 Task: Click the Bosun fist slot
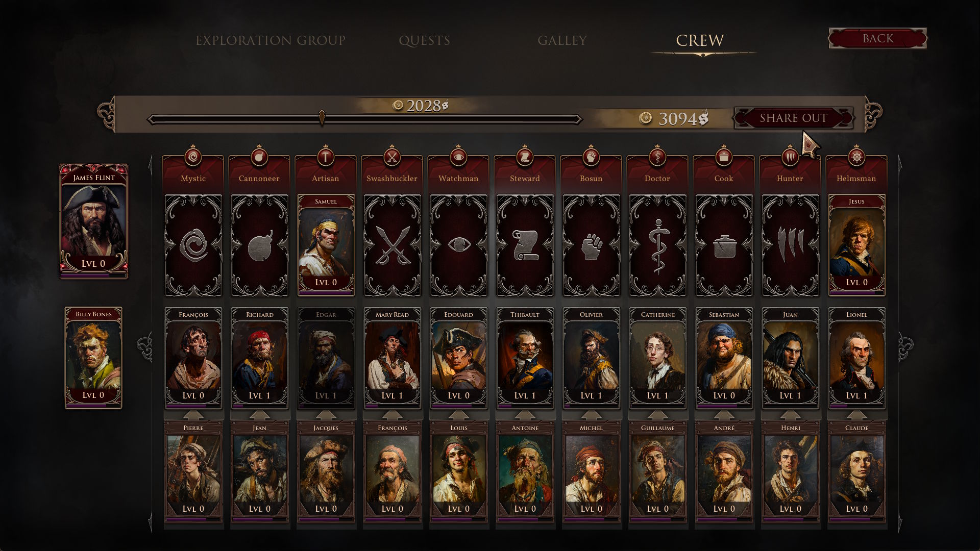tap(591, 245)
